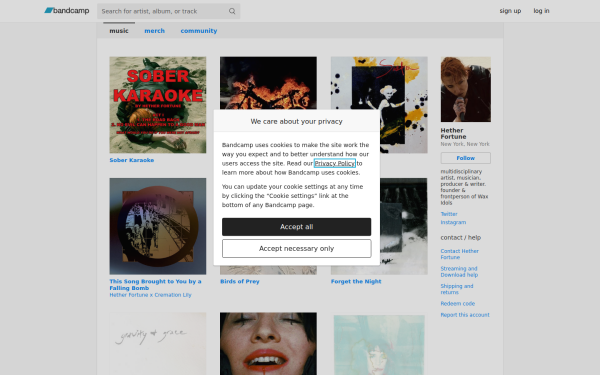Switch to the merch tab
The height and width of the screenshot is (375, 600).
point(155,31)
